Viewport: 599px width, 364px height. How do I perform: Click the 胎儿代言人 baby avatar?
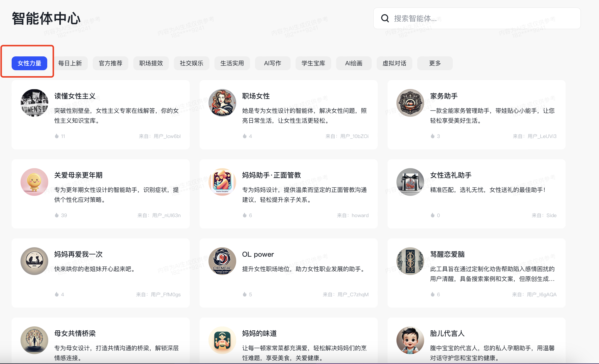click(x=410, y=340)
